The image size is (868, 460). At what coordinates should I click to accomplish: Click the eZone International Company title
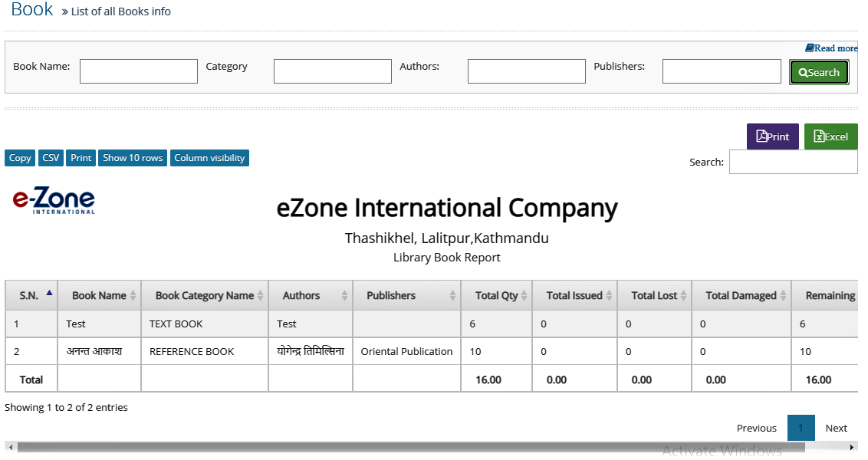447,208
